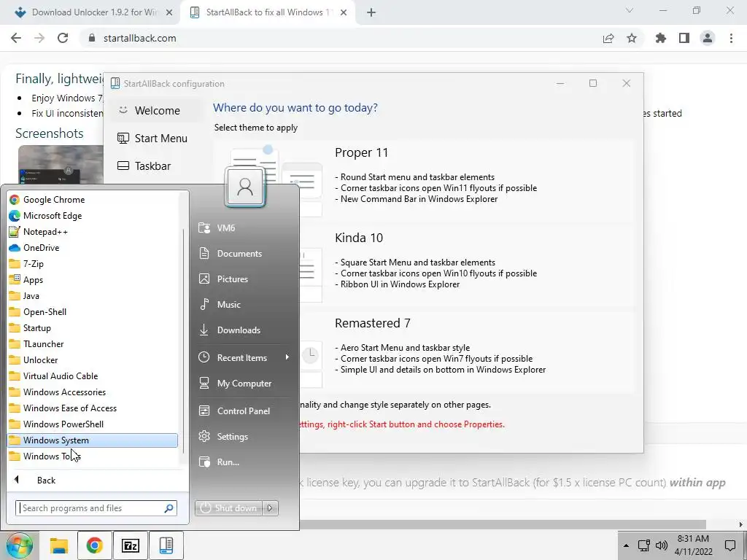Expand the Apps folder in Start menu
The image size is (747, 560).
(93, 280)
